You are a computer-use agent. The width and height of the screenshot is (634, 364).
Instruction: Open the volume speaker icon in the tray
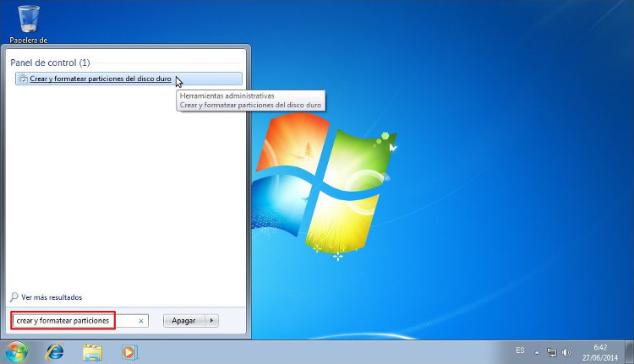(x=566, y=351)
